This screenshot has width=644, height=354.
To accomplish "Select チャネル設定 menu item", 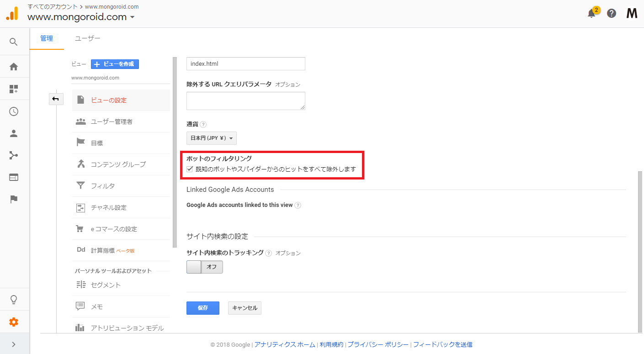I will (121, 207).
